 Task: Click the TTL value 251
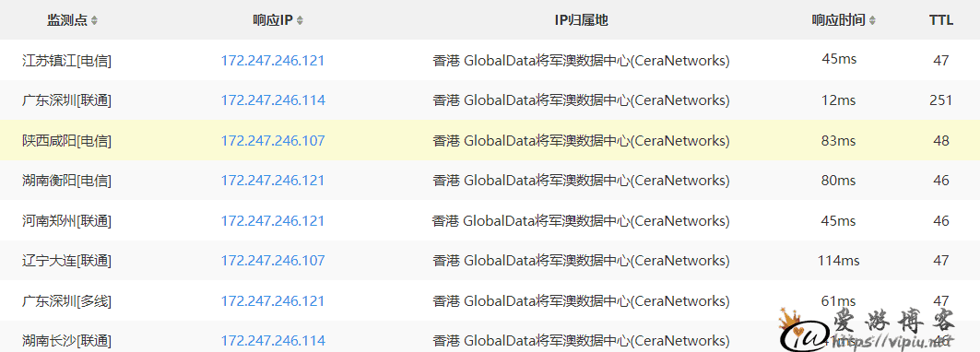pyautogui.click(x=941, y=100)
